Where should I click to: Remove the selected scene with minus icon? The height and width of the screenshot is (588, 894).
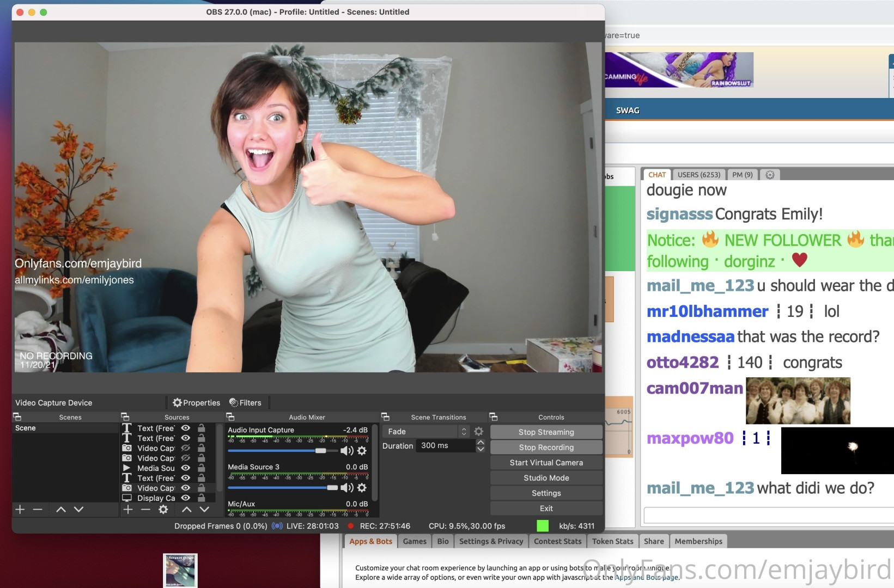[x=38, y=510]
